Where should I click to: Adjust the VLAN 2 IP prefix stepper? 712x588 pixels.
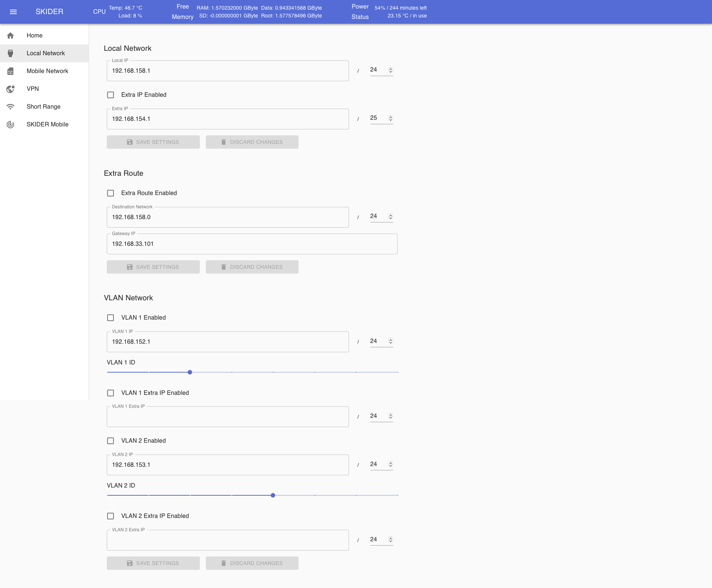[x=390, y=464]
